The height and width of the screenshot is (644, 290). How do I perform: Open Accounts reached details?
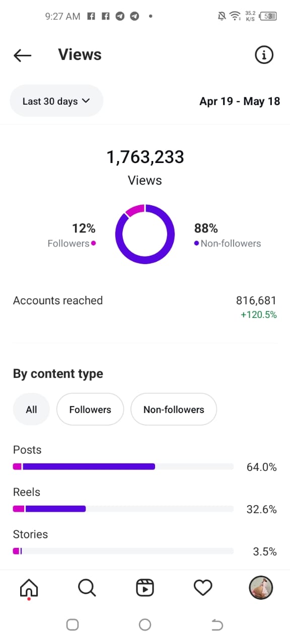tap(145, 307)
